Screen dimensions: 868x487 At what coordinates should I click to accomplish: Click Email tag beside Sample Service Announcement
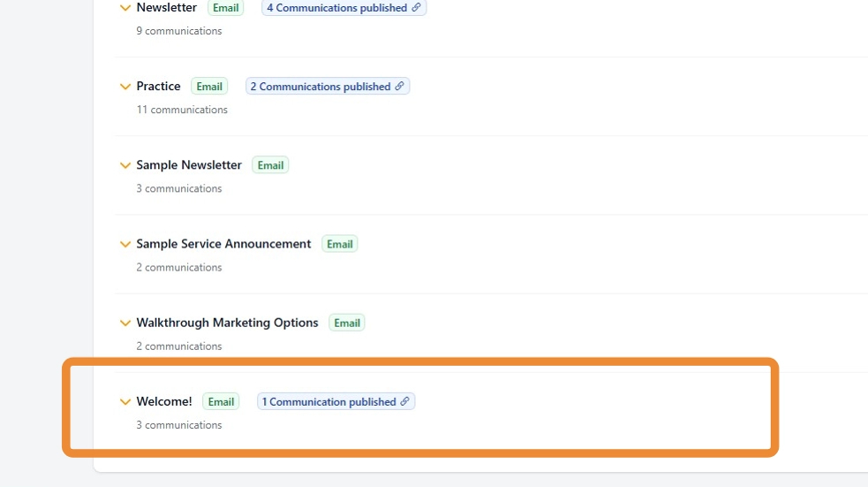[x=340, y=244]
